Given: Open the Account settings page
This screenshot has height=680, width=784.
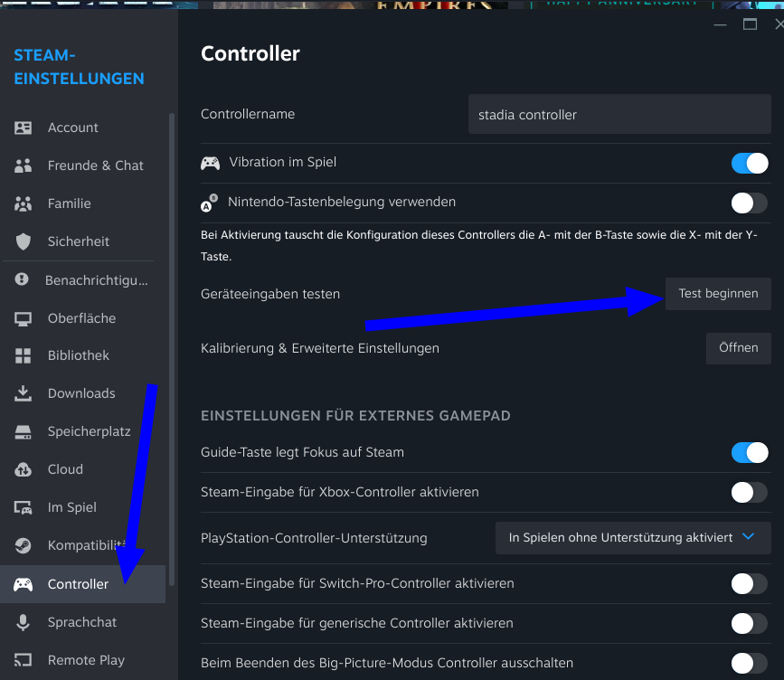Looking at the screenshot, I should pyautogui.click(x=82, y=128).
